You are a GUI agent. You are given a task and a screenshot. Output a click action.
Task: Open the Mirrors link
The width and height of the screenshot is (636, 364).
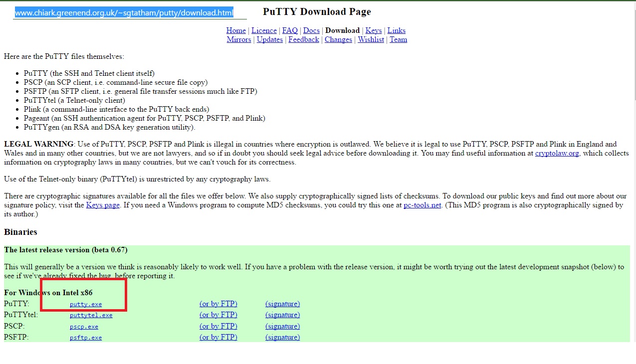239,39
